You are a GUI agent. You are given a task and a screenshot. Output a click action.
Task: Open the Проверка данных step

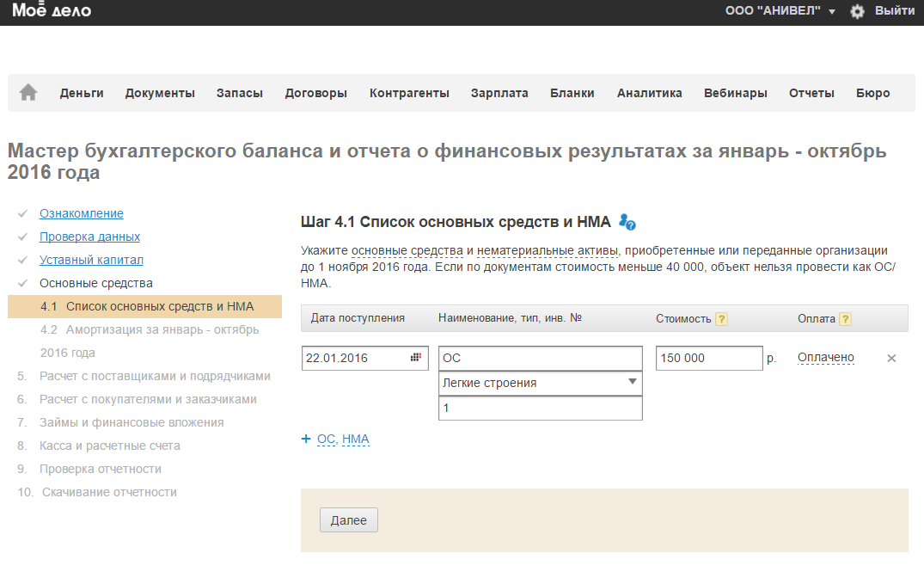pyautogui.click(x=89, y=237)
